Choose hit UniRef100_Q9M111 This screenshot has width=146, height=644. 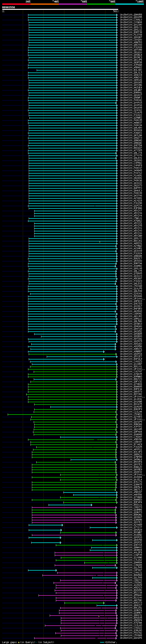point(131,319)
